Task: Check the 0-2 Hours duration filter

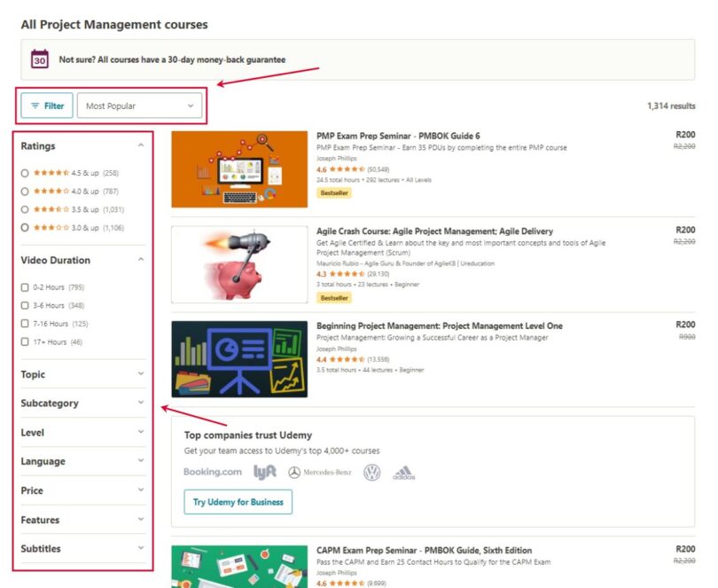Action: point(26,288)
